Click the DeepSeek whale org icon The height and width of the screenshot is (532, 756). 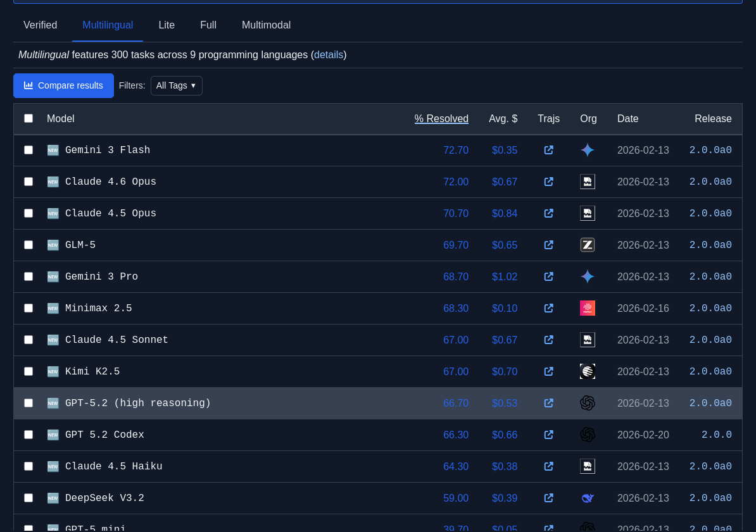click(587, 498)
